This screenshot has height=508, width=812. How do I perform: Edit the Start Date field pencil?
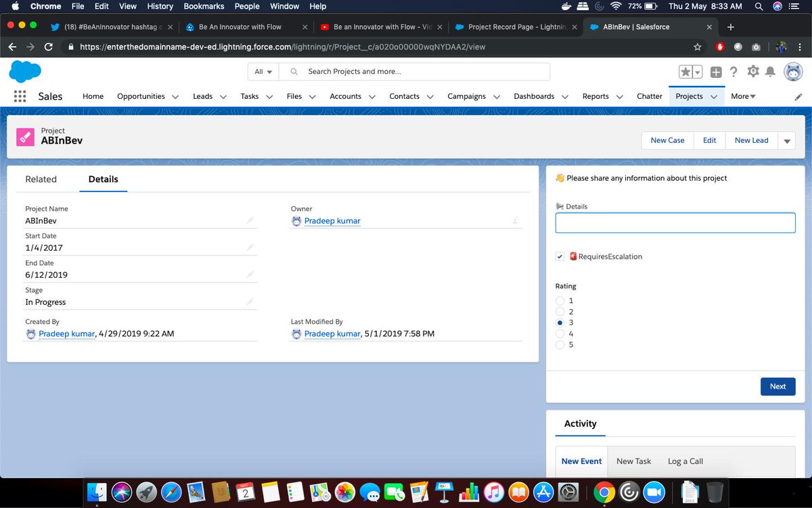(250, 247)
